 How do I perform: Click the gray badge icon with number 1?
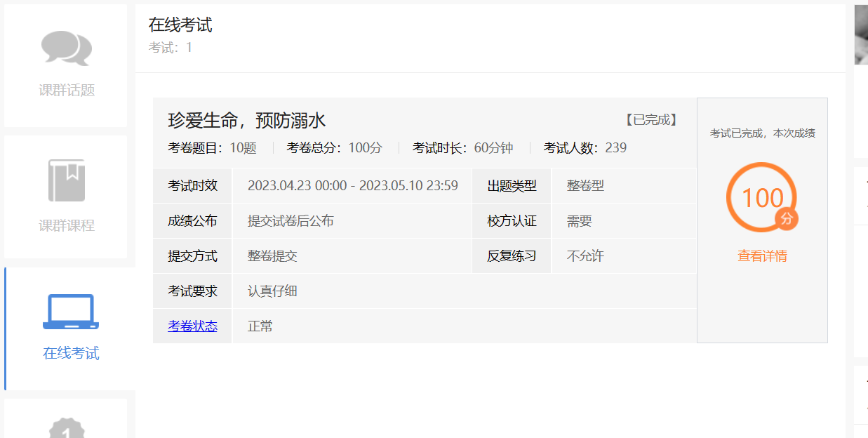pos(67,429)
